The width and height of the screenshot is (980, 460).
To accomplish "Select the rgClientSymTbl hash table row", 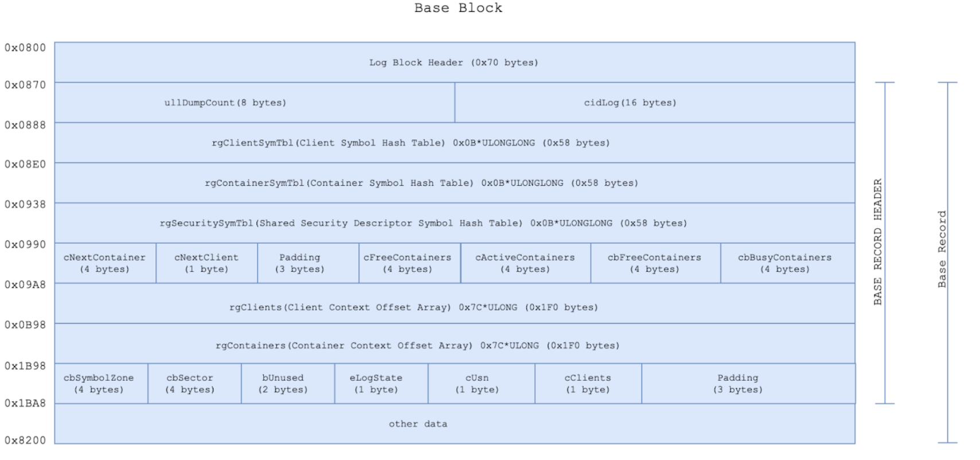I will 454,142.
